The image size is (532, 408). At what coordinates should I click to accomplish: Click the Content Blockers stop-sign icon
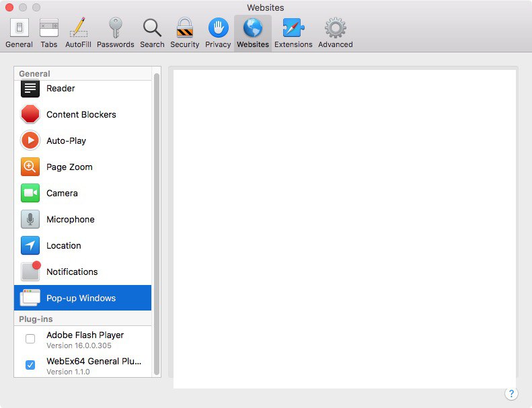click(30, 114)
